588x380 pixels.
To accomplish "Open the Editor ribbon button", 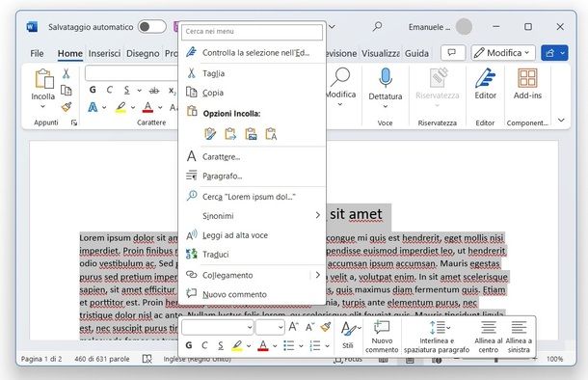I will 485,83.
